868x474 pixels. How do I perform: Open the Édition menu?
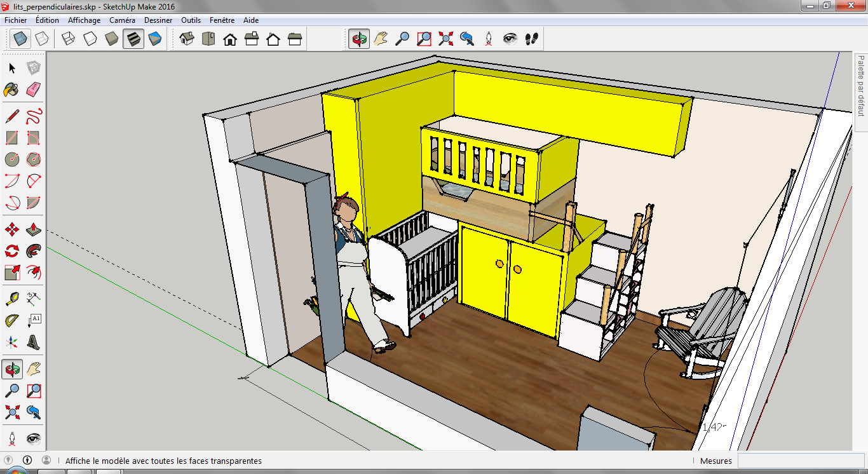tap(47, 20)
